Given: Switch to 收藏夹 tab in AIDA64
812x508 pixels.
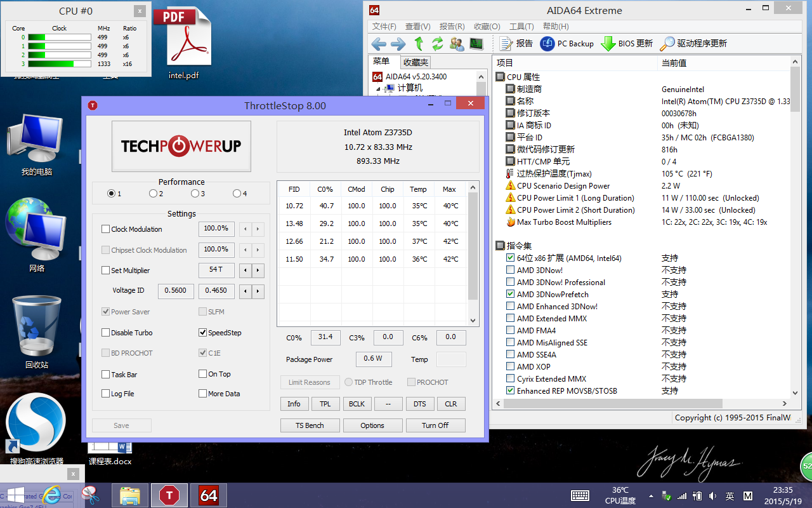Looking at the screenshot, I should 416,62.
